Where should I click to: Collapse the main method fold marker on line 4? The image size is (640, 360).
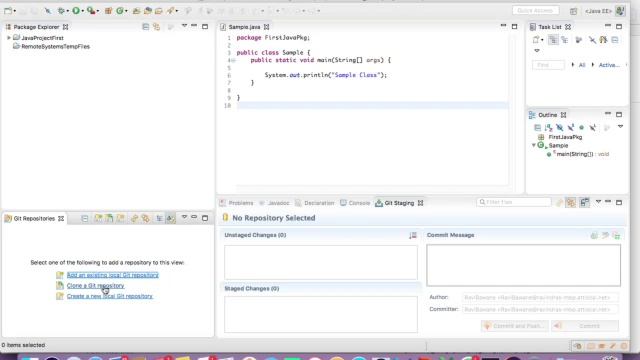[x=233, y=60]
